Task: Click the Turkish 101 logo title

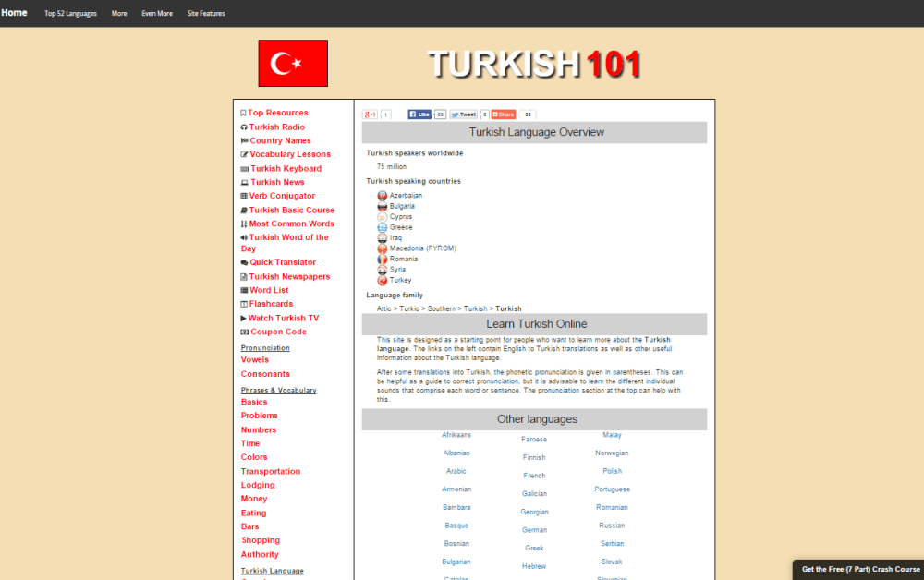Action: (534, 64)
